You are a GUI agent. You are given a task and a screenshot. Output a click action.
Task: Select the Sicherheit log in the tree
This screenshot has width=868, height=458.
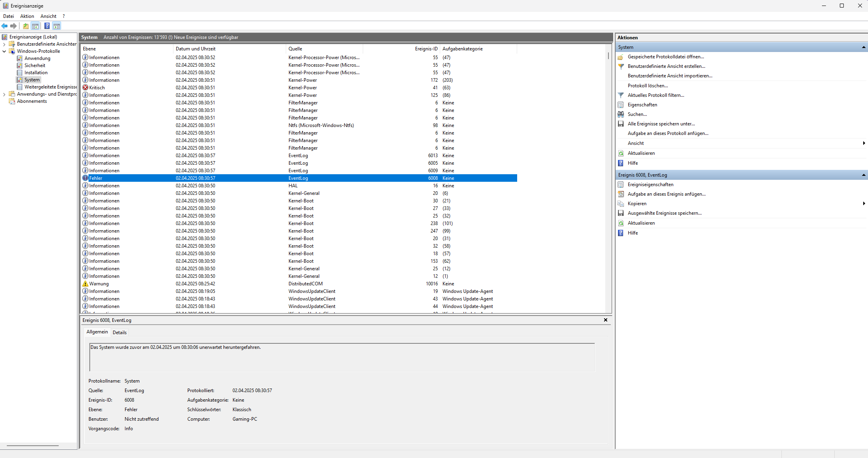[35, 65]
